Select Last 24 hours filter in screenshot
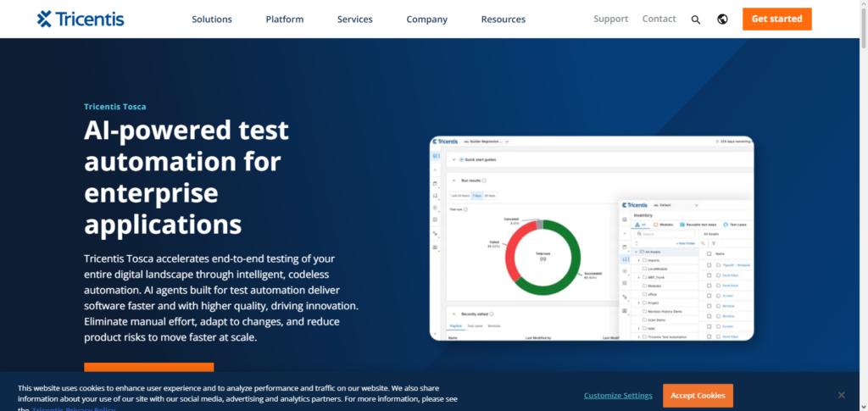This screenshot has width=868, height=411. (x=460, y=196)
